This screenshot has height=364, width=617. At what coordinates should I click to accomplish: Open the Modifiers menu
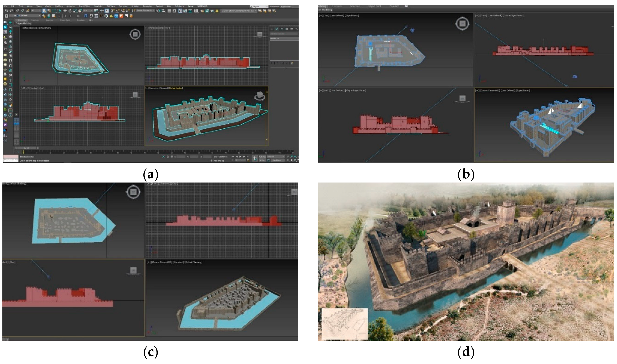59,6
